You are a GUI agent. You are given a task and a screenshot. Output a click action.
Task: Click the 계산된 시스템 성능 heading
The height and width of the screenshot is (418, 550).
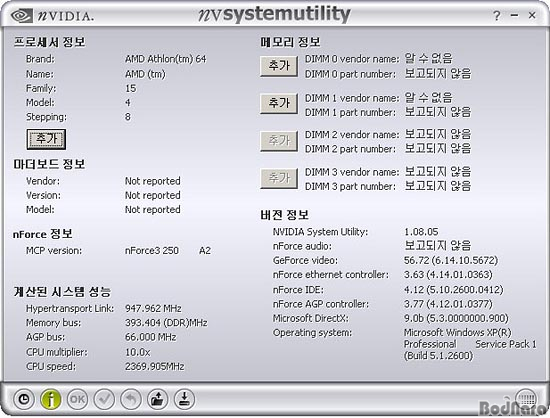(x=62, y=291)
